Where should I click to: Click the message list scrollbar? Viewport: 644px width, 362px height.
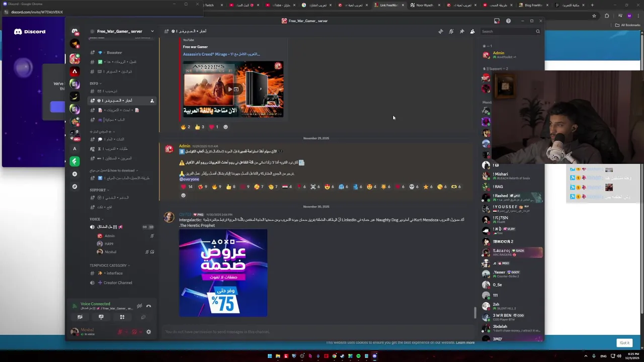point(475,312)
